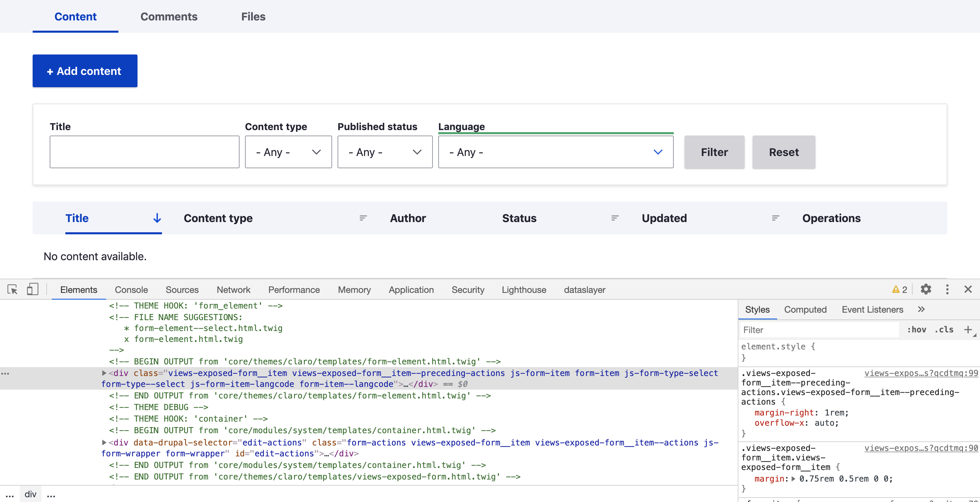Viewport: 980px width, 502px height.
Task: Click the div breadcrumb at bottom
Action: (x=30, y=495)
